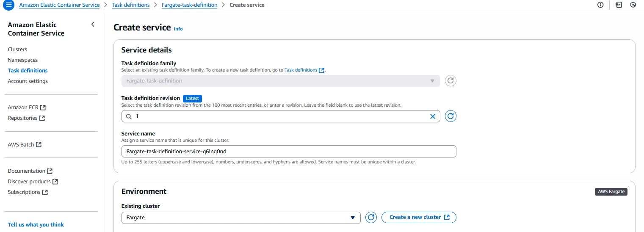Open the Info link beside Create service
644x232 pixels.
[178, 29]
